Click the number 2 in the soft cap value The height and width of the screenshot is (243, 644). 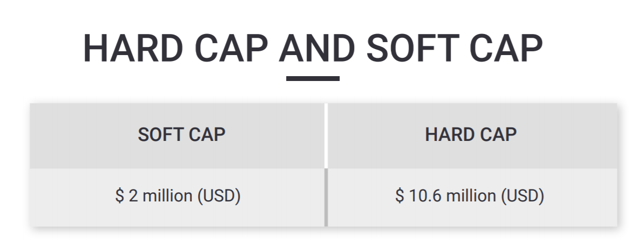coord(133,195)
